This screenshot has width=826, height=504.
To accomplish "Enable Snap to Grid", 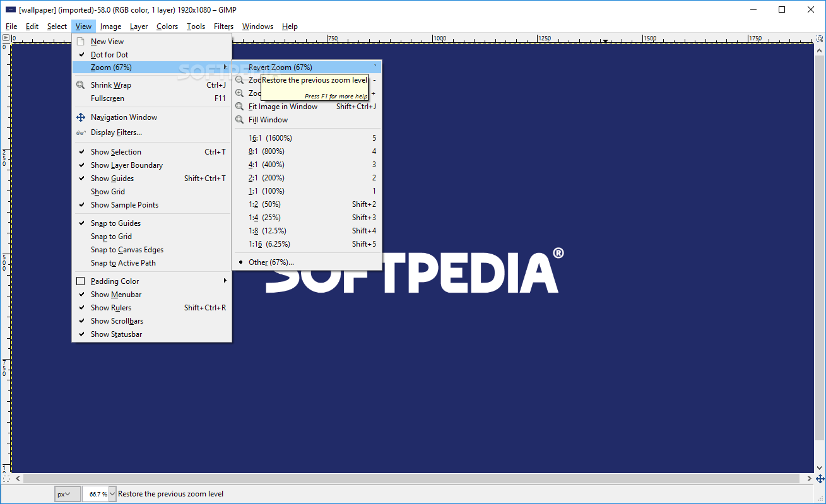I will coord(151,237).
